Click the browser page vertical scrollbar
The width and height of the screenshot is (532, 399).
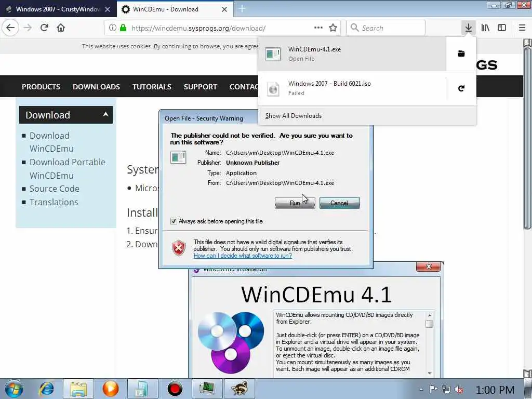527,139
